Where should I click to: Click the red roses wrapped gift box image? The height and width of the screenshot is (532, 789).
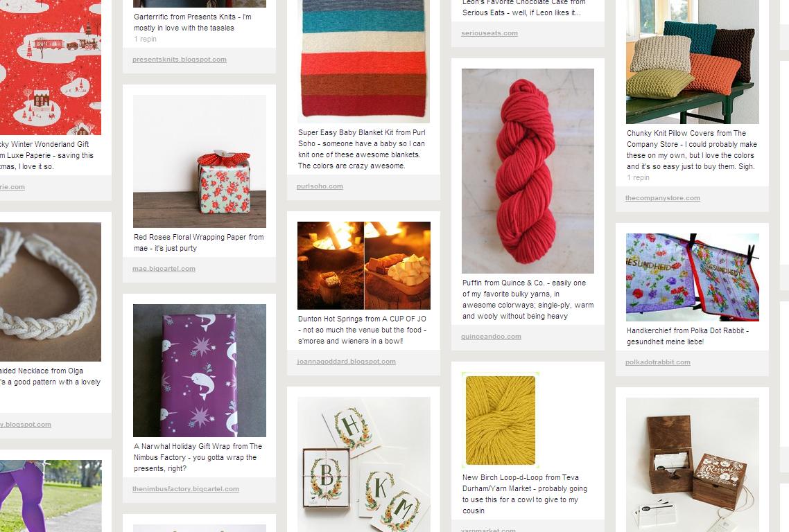point(199,161)
